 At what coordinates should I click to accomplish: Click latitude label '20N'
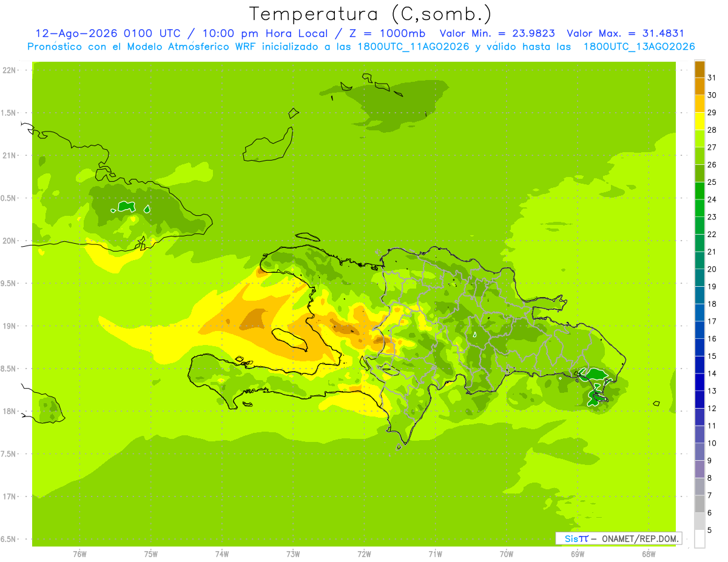9,241
